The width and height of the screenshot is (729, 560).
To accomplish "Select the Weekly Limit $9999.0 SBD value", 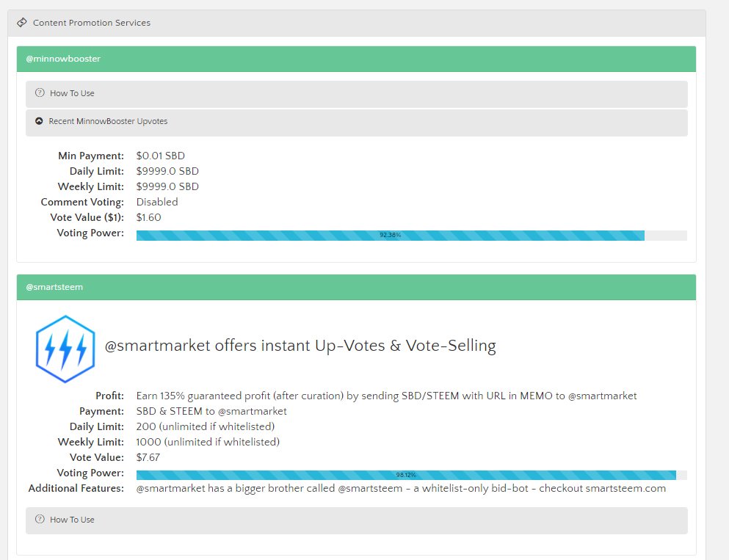I will coord(167,186).
